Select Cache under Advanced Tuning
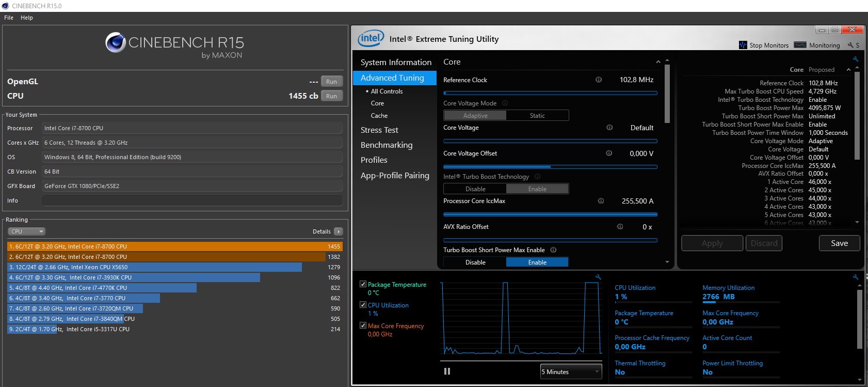Image resolution: width=868 pixels, height=387 pixels. pyautogui.click(x=379, y=116)
